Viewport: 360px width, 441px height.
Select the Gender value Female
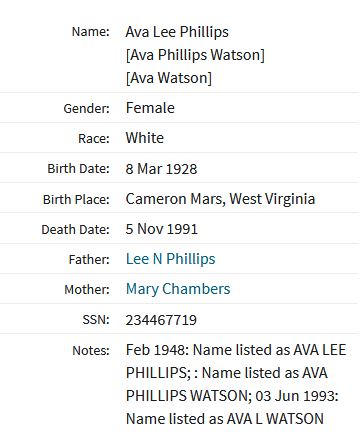click(x=150, y=108)
